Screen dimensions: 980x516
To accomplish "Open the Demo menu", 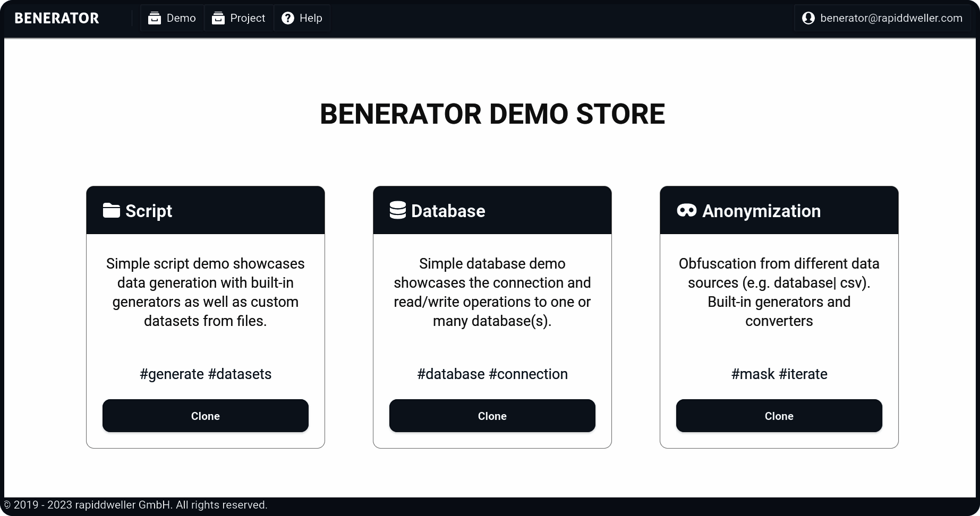I will tap(172, 18).
